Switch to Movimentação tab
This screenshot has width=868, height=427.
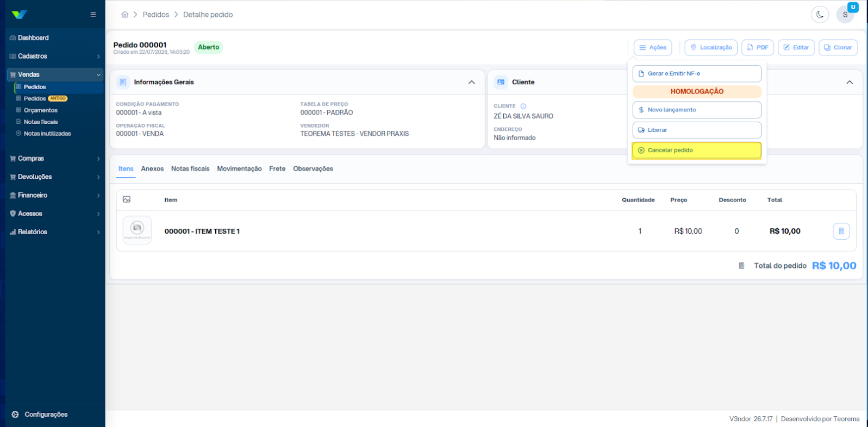coord(239,169)
